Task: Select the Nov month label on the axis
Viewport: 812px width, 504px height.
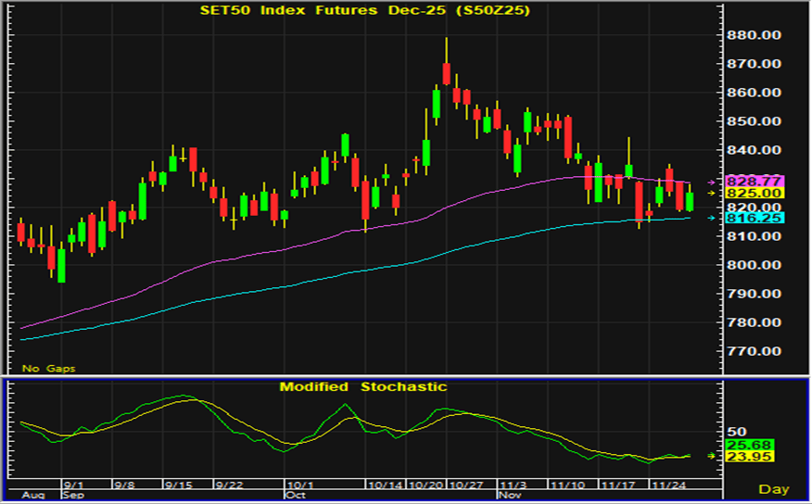Action: click(506, 495)
